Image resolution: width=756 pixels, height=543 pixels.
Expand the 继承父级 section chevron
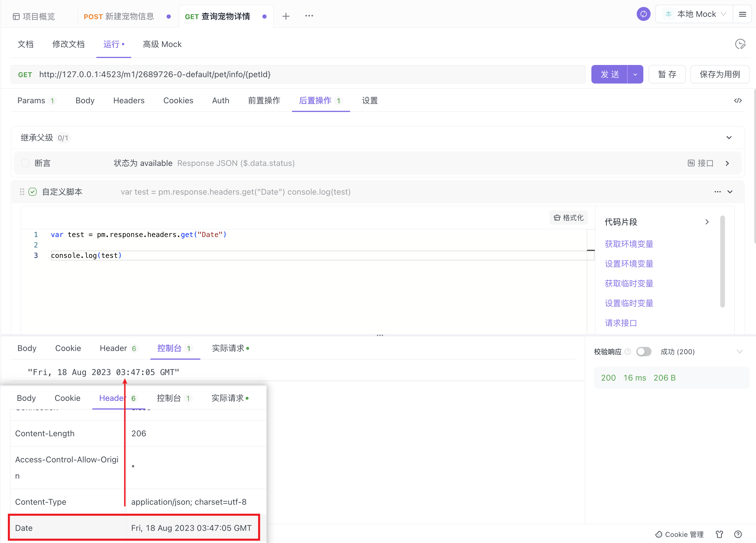coord(729,137)
